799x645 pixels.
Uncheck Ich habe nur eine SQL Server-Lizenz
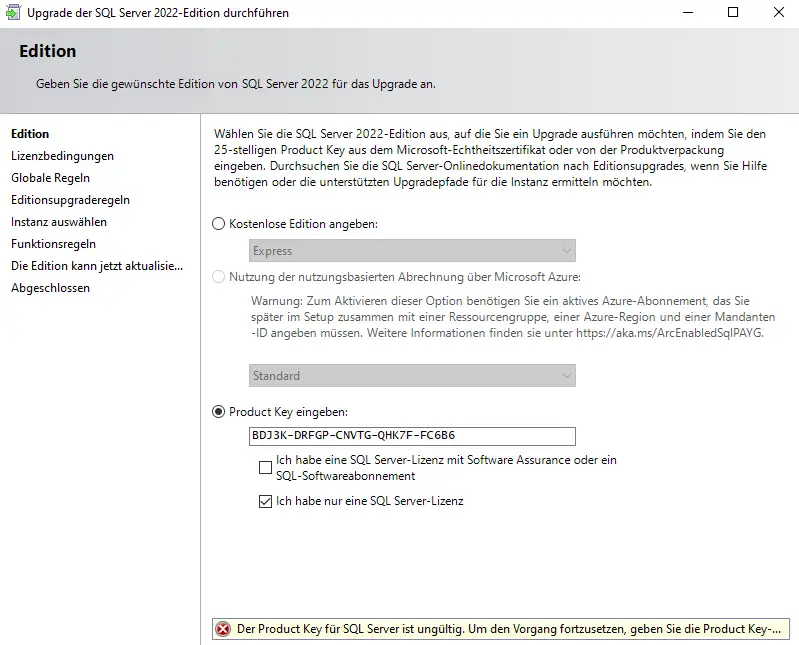pyautogui.click(x=265, y=501)
